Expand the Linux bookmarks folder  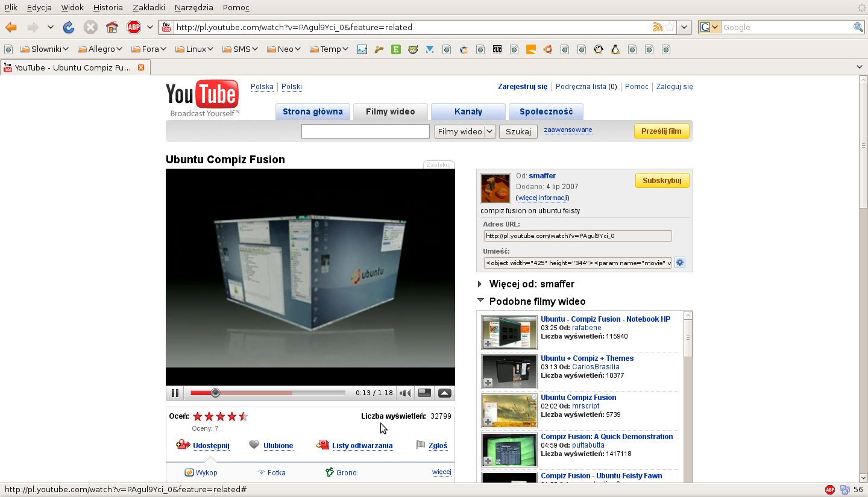(195, 49)
